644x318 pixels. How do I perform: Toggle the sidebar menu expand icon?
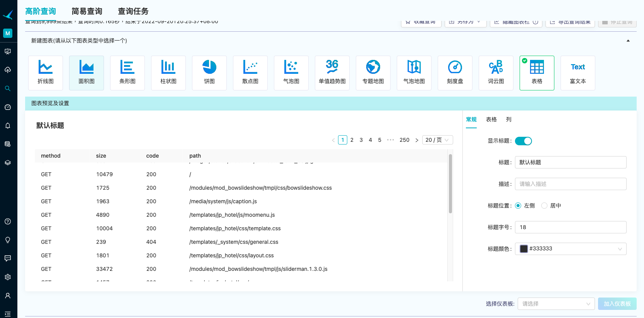8,314
